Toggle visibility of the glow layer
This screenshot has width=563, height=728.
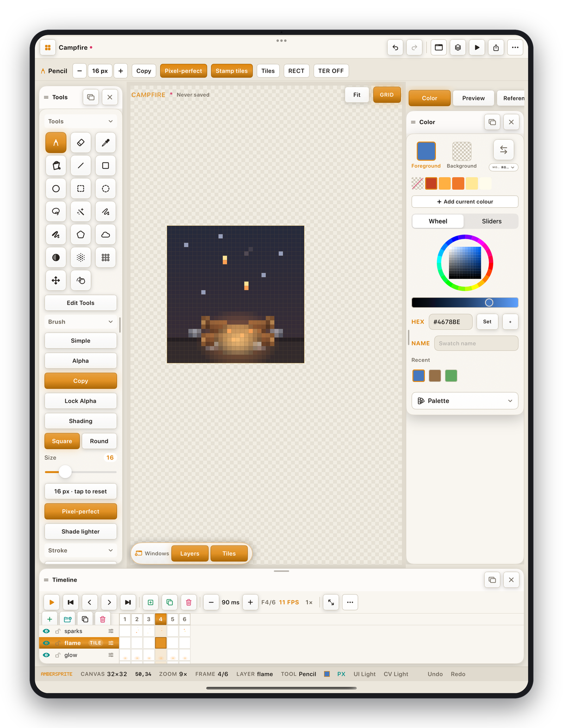click(x=46, y=655)
